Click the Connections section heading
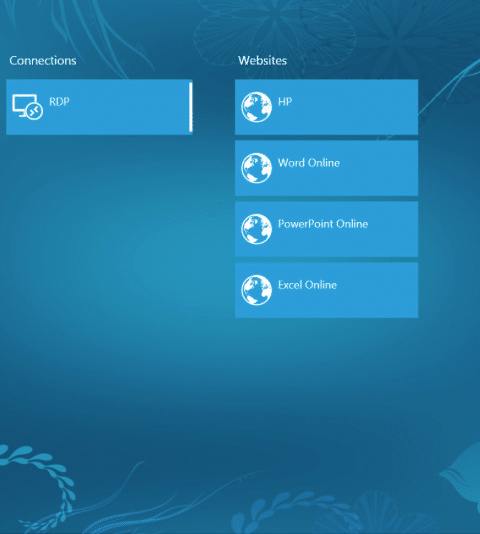The height and width of the screenshot is (534, 480). tap(43, 61)
